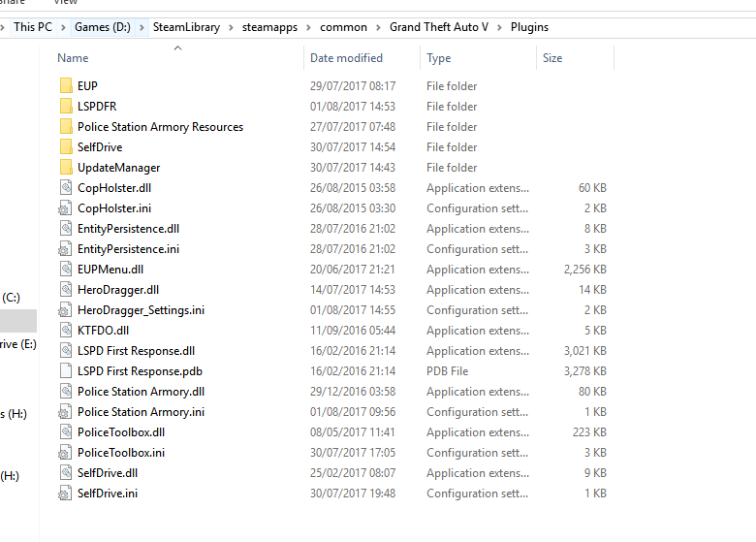Image resolution: width=756 pixels, height=542 pixels.
Task: Select the (C:) drive in sidebar
Action: (x=11, y=298)
